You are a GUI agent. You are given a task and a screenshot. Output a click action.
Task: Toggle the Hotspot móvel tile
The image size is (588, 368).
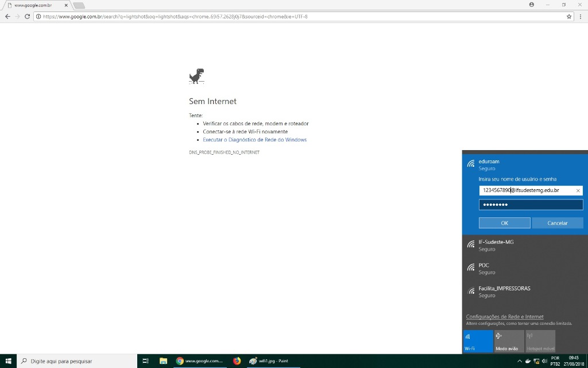(540, 341)
